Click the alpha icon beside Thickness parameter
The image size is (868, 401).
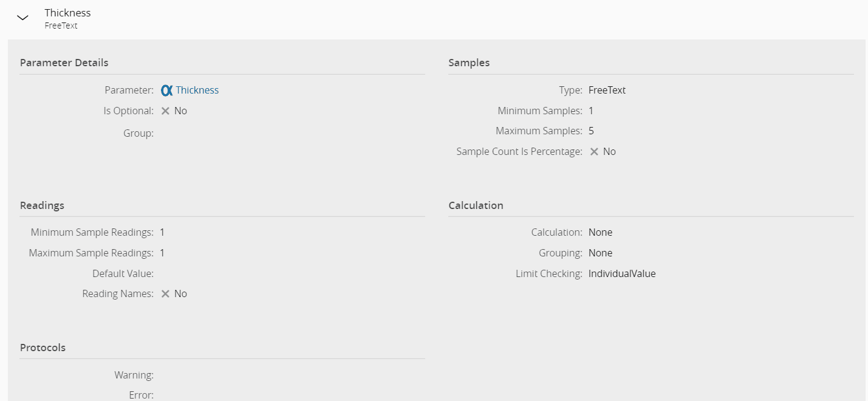pos(167,91)
